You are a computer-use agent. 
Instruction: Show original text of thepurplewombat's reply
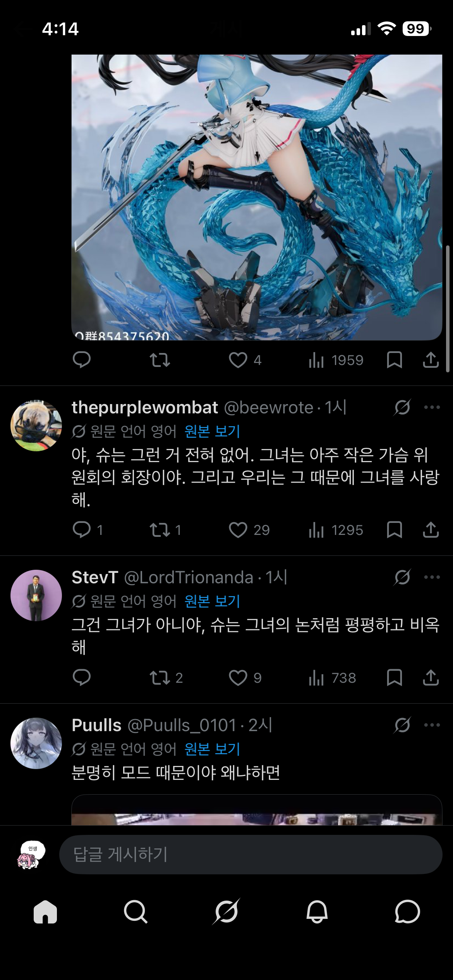[212, 431]
